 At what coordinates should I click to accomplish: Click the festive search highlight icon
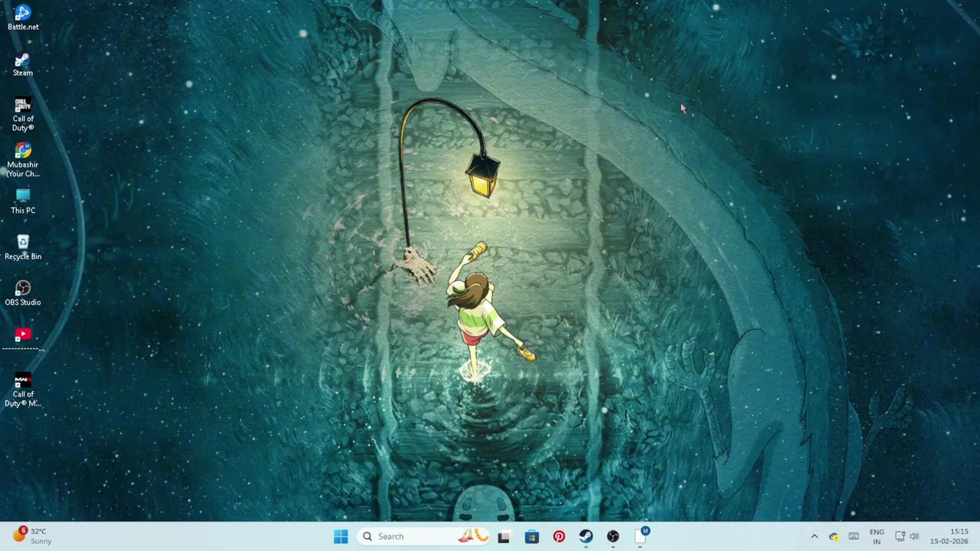[472, 536]
